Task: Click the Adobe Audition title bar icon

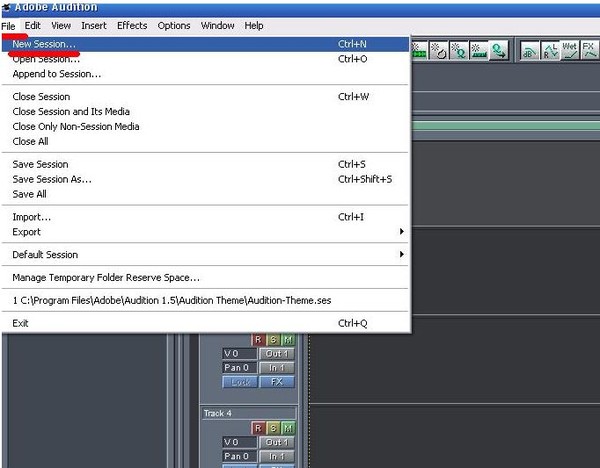Action: tap(6, 8)
